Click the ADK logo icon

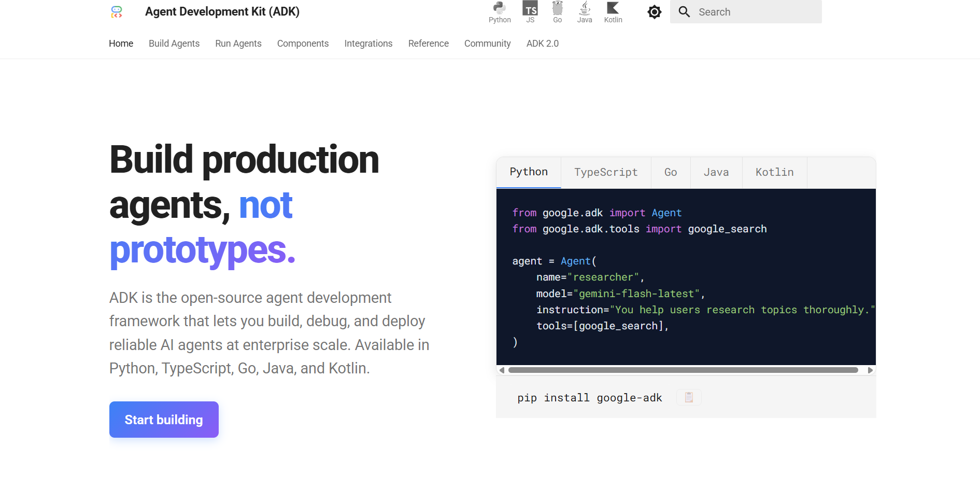[117, 12]
